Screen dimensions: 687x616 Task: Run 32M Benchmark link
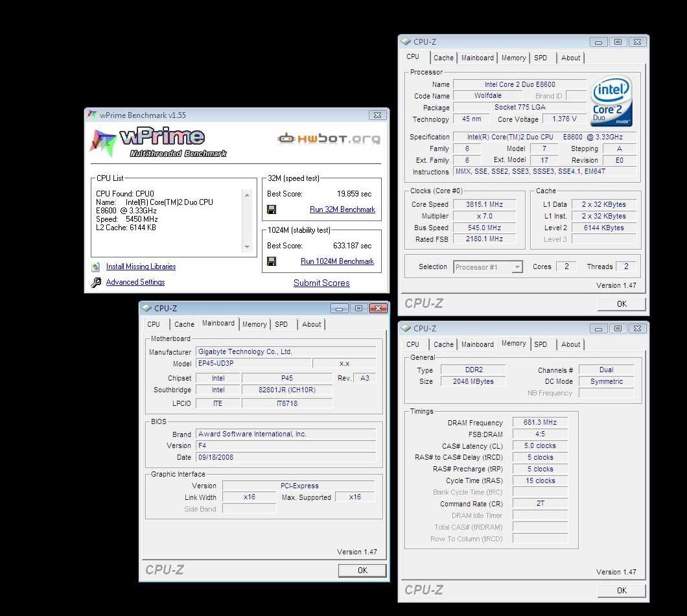(342, 209)
